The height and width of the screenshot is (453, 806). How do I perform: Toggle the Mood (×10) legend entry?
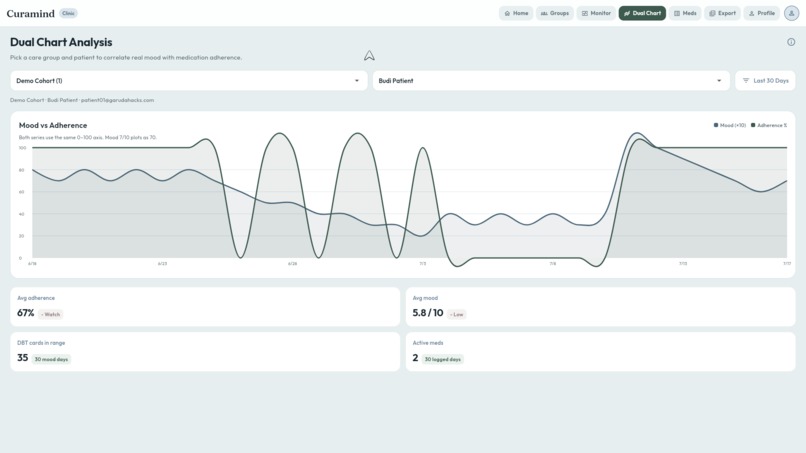[729, 125]
